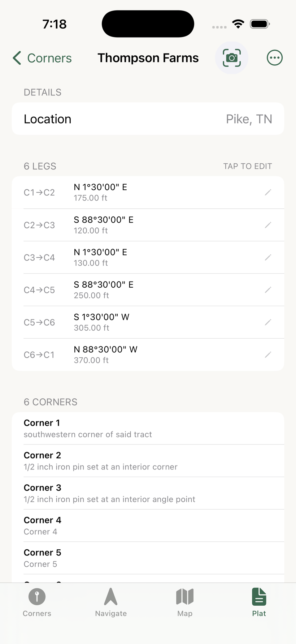
Task: Edit leg C5→C6 with pencil icon
Action: (x=268, y=322)
